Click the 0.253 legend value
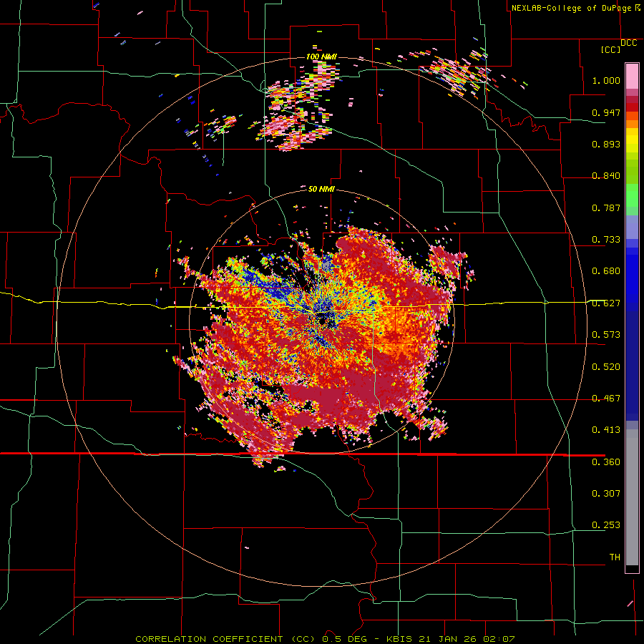 click(606, 525)
